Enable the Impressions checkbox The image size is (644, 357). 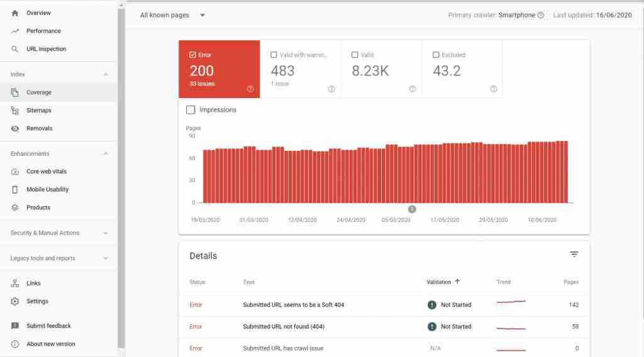[x=191, y=110]
